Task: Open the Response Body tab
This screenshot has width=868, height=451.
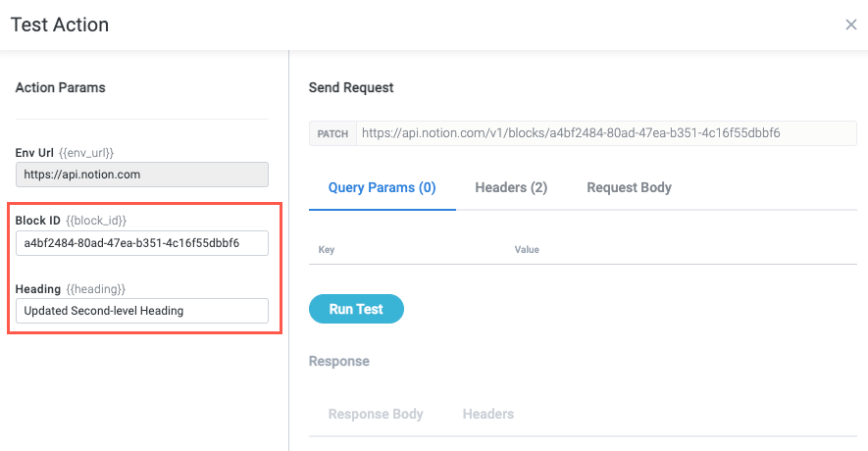Action: [376, 414]
